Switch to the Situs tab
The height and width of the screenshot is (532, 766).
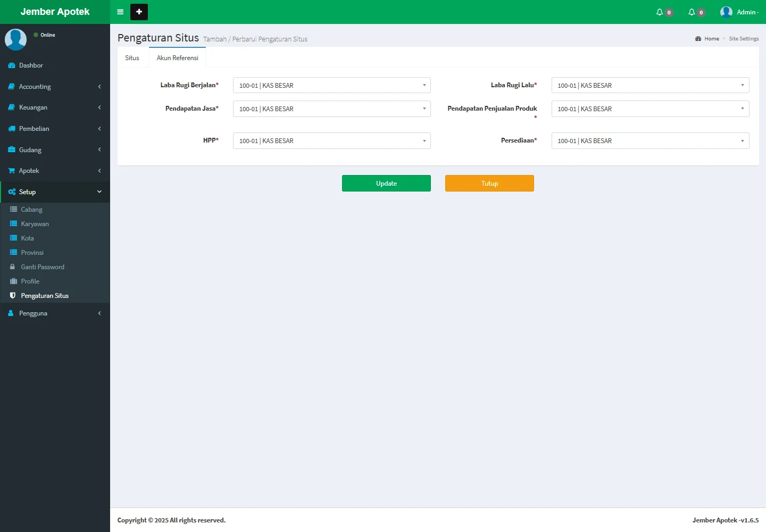(132, 58)
